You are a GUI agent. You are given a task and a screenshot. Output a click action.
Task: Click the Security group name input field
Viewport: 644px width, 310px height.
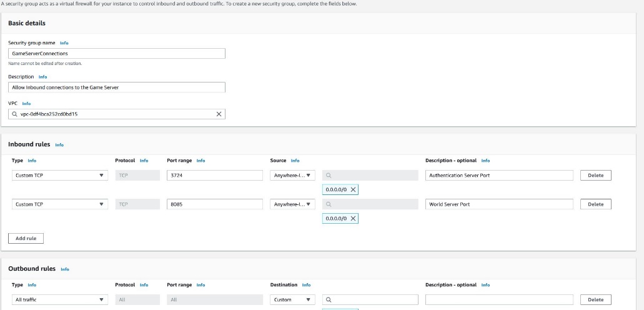116,54
